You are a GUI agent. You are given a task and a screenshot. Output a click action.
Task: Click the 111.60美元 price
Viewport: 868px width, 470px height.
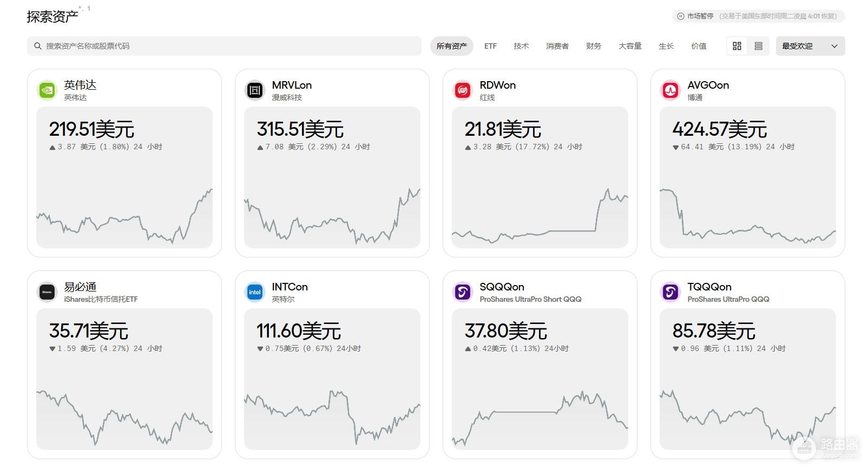point(299,331)
